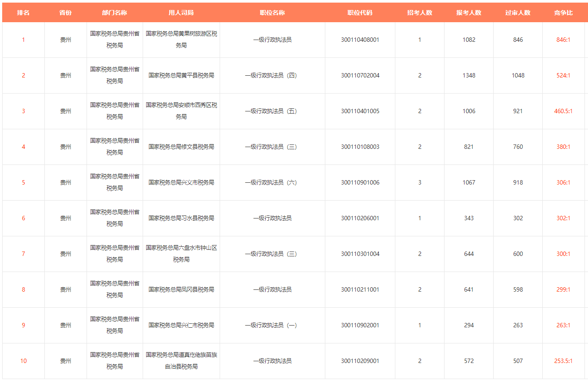Select the 报考人数 column header

(x=469, y=13)
